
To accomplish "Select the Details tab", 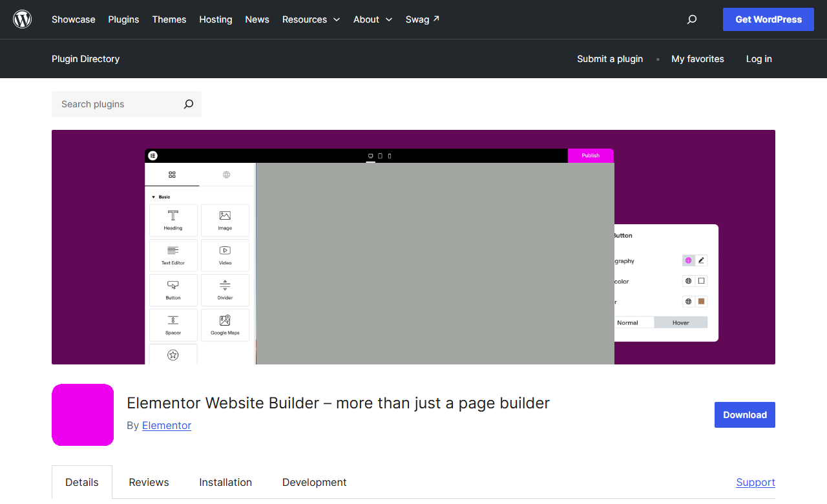I will point(82,482).
